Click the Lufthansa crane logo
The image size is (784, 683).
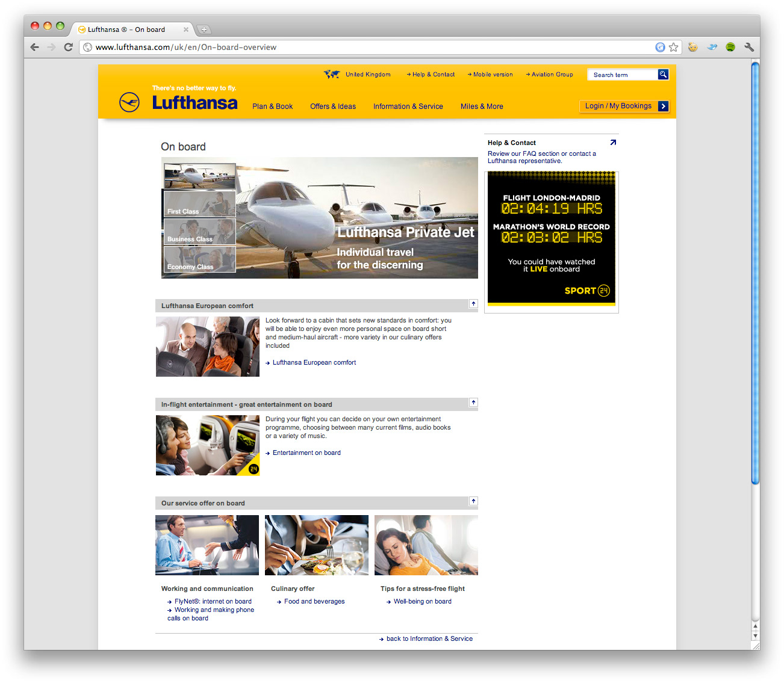tap(129, 102)
